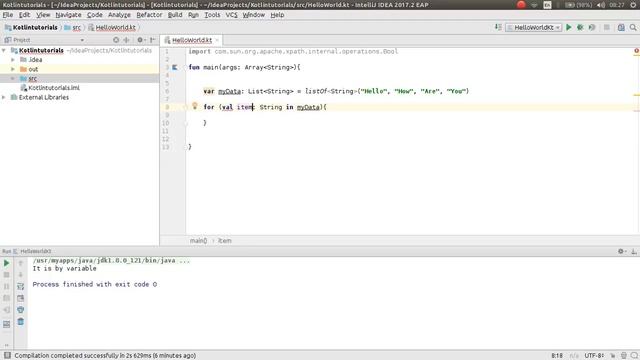
Task: Open the Refactor menu
Action: point(149,15)
